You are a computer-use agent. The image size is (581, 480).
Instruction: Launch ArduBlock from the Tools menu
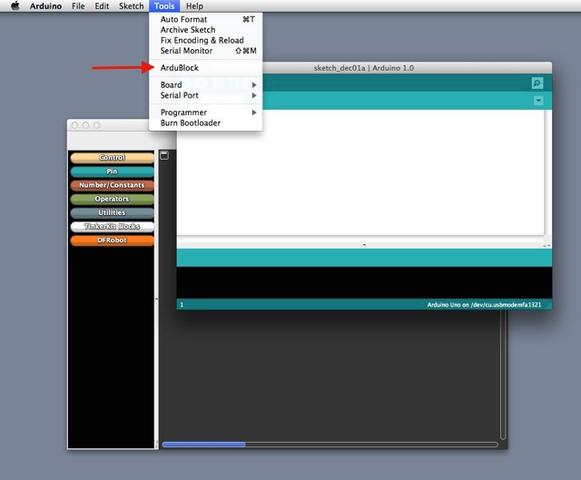pos(206,68)
